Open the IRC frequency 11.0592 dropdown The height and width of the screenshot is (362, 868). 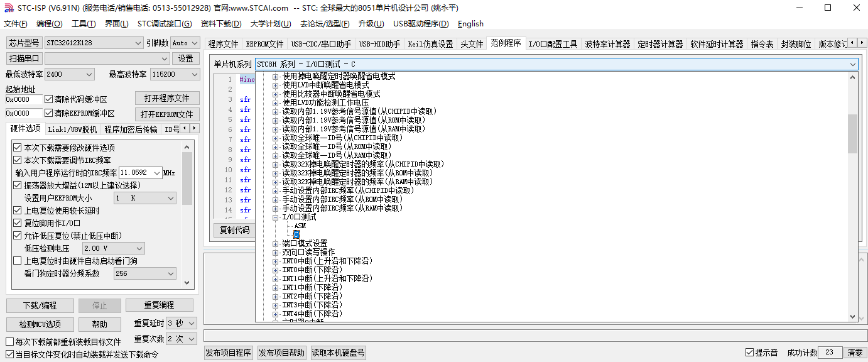click(140, 173)
